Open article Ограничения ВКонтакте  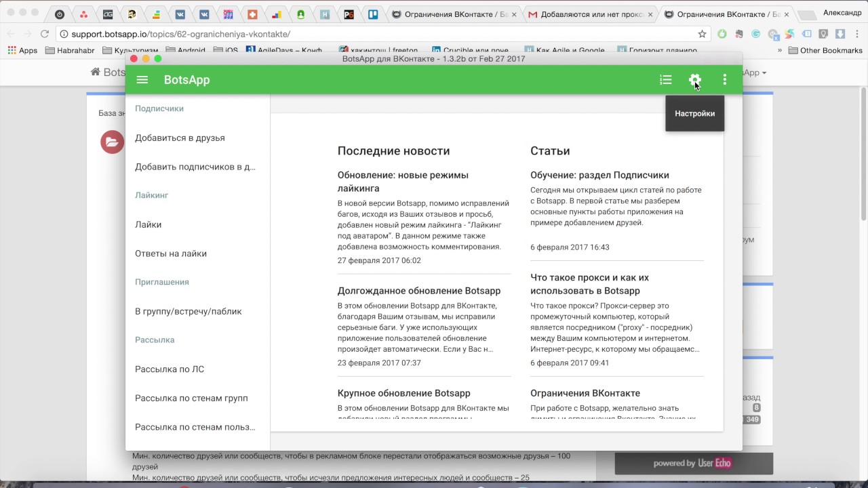(x=585, y=393)
